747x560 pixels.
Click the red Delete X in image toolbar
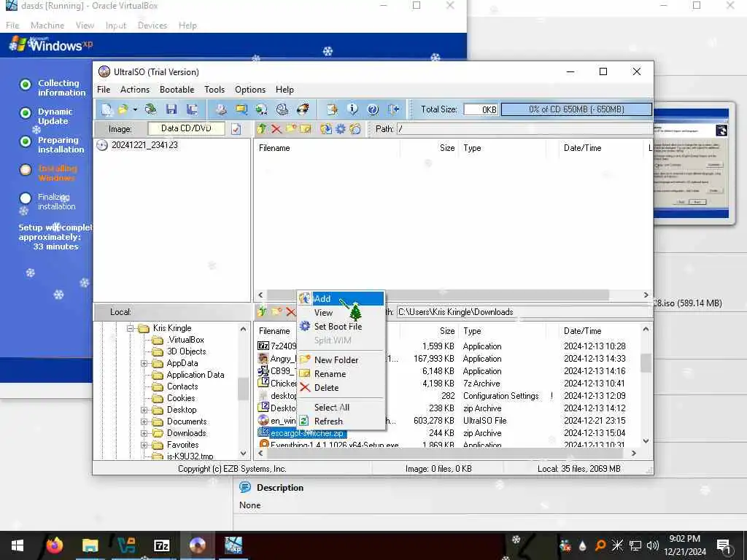(276, 129)
